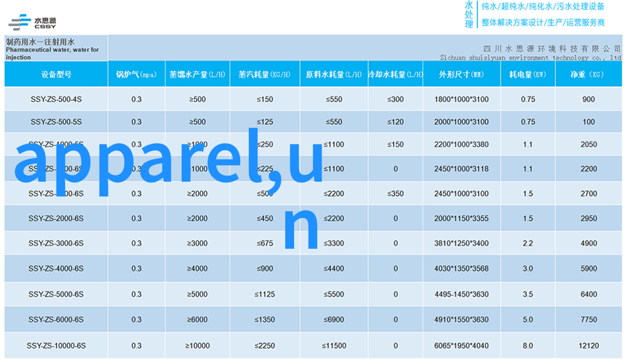Viewport: 627px width, 364px height.
Task: Click the 设备型号 column header
Action: click(56, 75)
